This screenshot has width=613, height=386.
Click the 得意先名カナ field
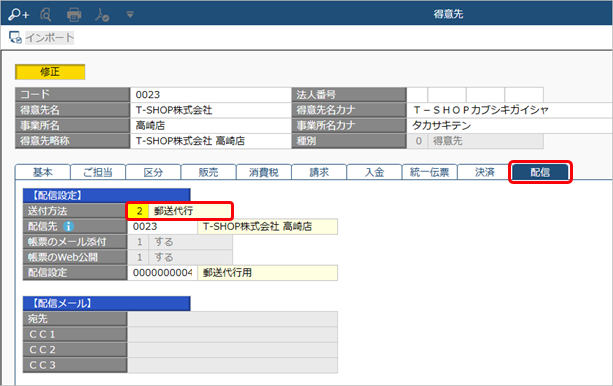tap(510, 110)
